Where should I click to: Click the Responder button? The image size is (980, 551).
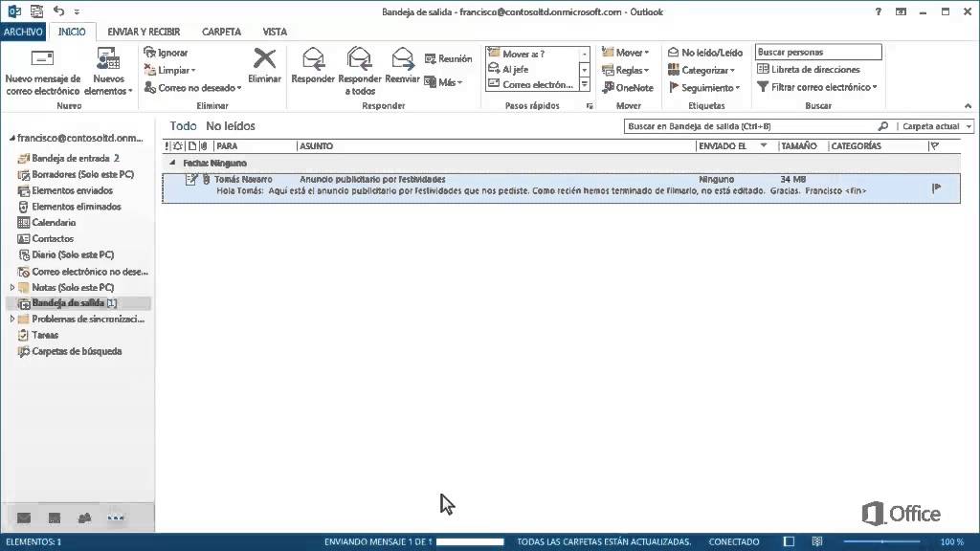pos(313,66)
